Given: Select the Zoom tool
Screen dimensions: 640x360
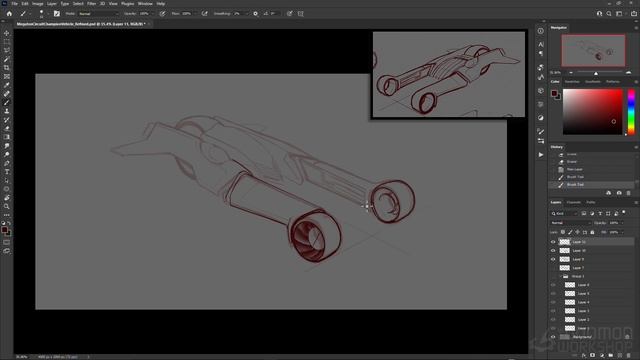Looking at the screenshot, I should click(7, 207).
